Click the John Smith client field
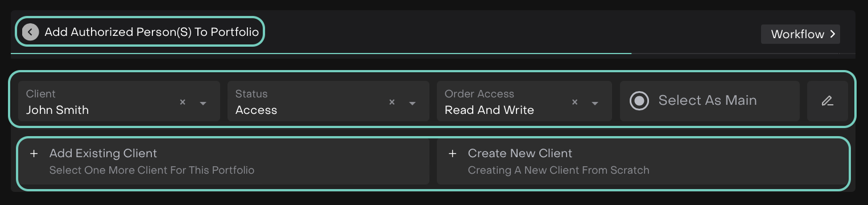Viewport: 868px width, 205px height. pos(119,101)
